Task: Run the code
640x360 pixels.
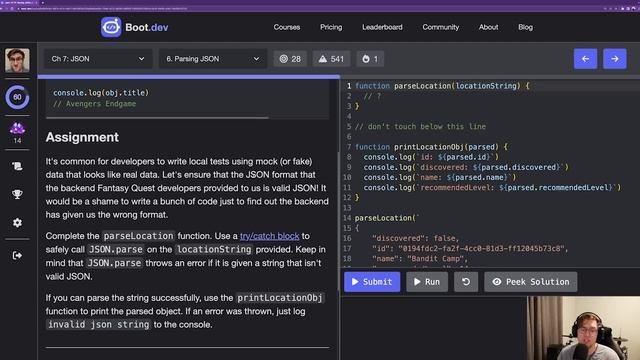Action: (x=427, y=282)
